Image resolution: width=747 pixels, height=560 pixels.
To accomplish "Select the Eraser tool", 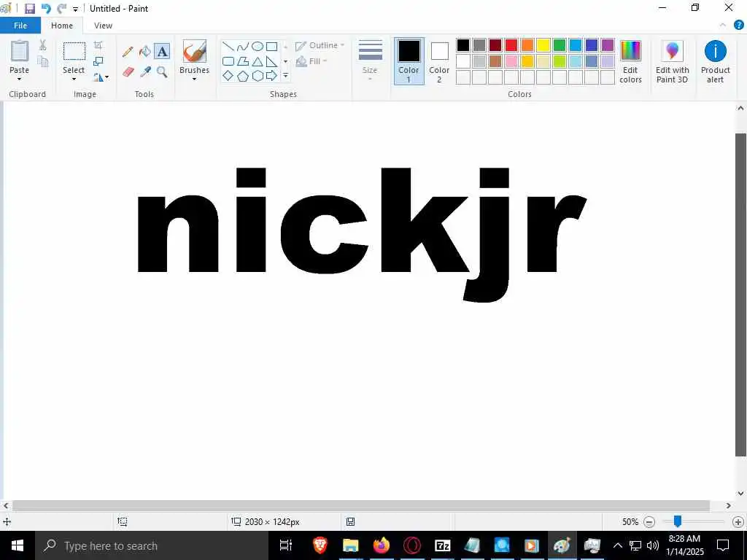I will (128, 72).
